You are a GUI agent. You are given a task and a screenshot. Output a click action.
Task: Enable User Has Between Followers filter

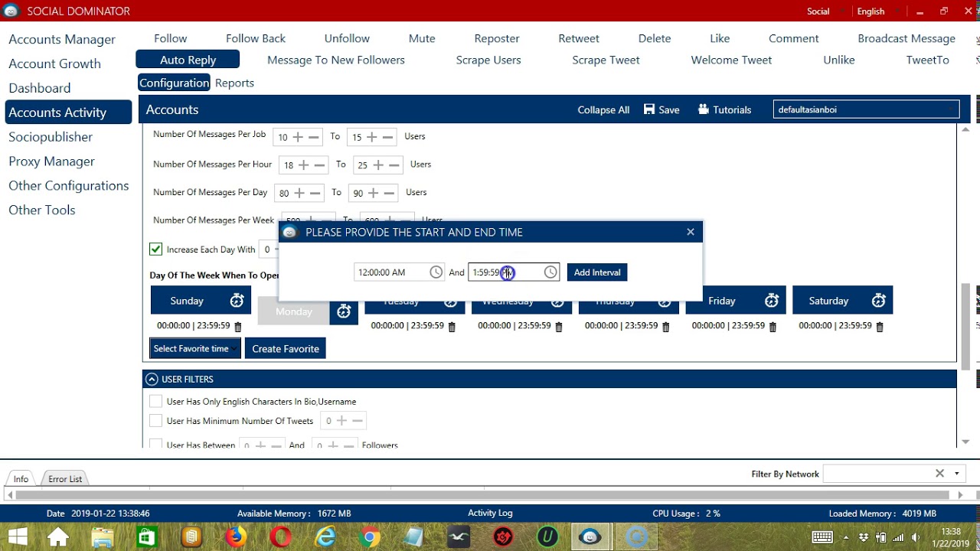point(155,443)
